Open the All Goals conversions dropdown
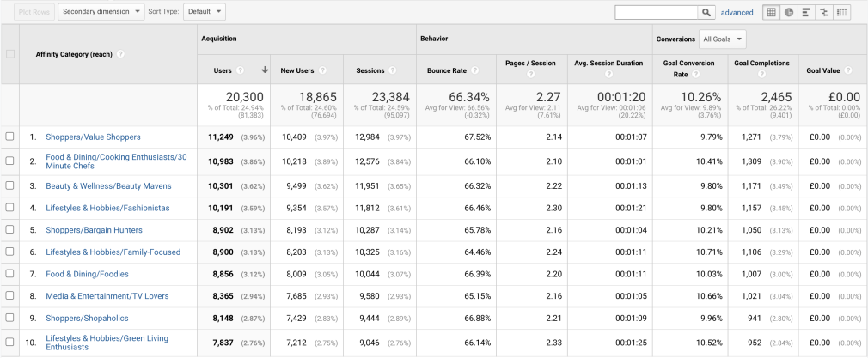 click(723, 39)
